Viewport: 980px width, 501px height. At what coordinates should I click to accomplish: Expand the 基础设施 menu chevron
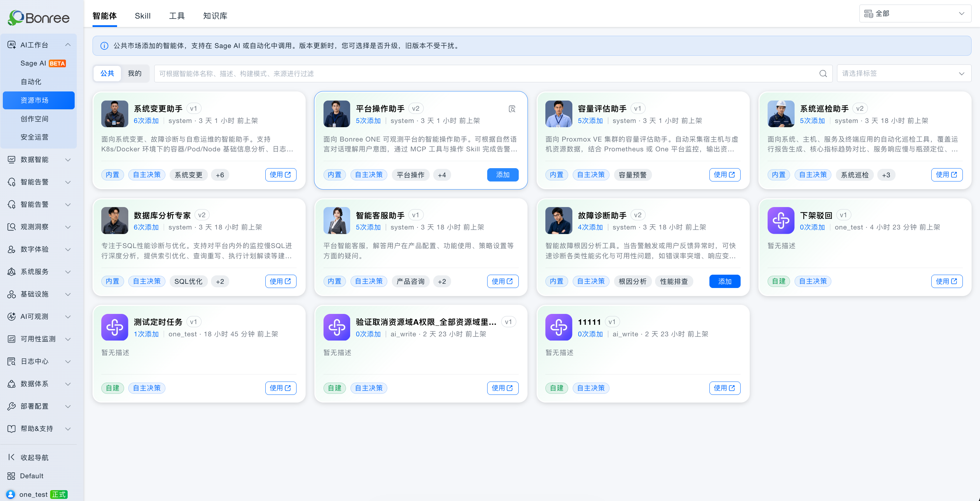68,294
